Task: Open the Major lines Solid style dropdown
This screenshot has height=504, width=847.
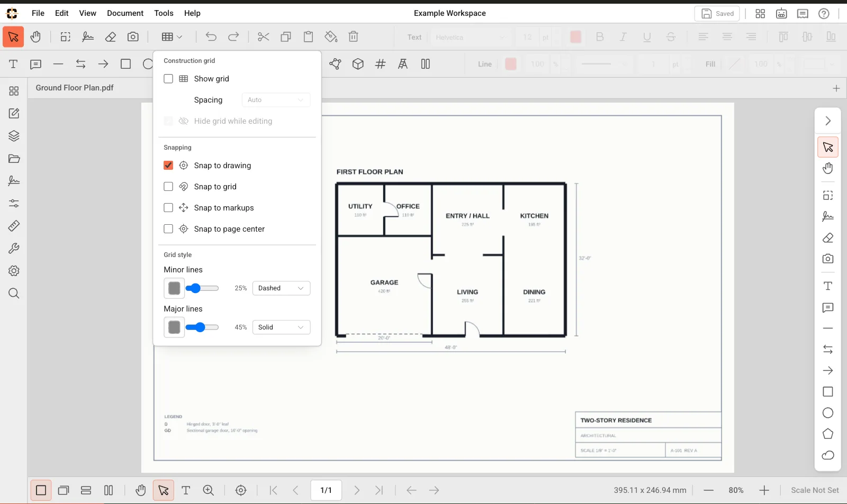Action: (281, 327)
